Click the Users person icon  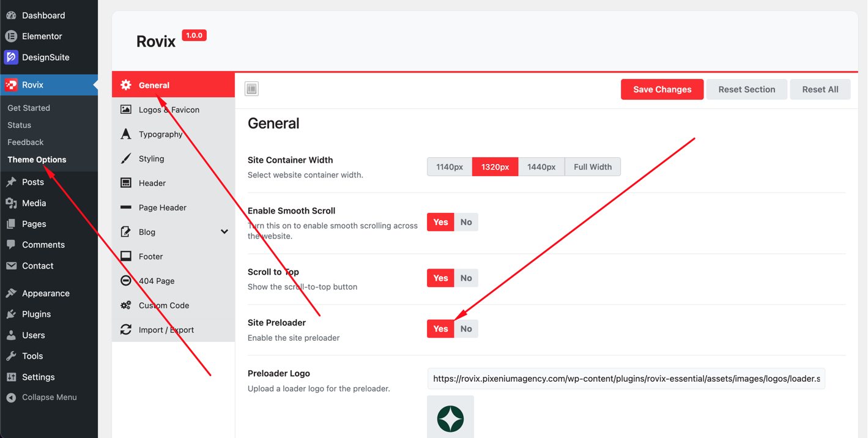pos(11,335)
